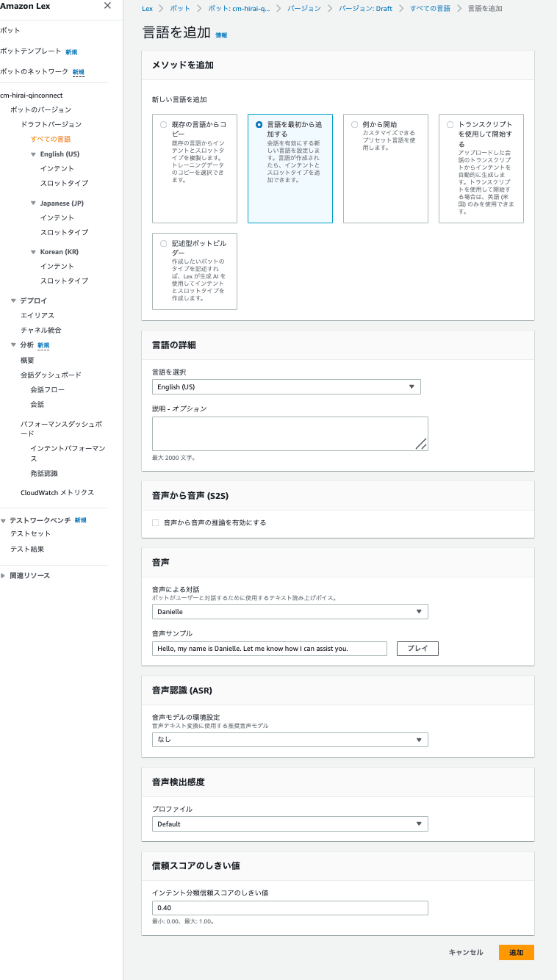Viewport: 557px width, 980px height.
Task: Click the キャンセル button
Action: (x=466, y=953)
